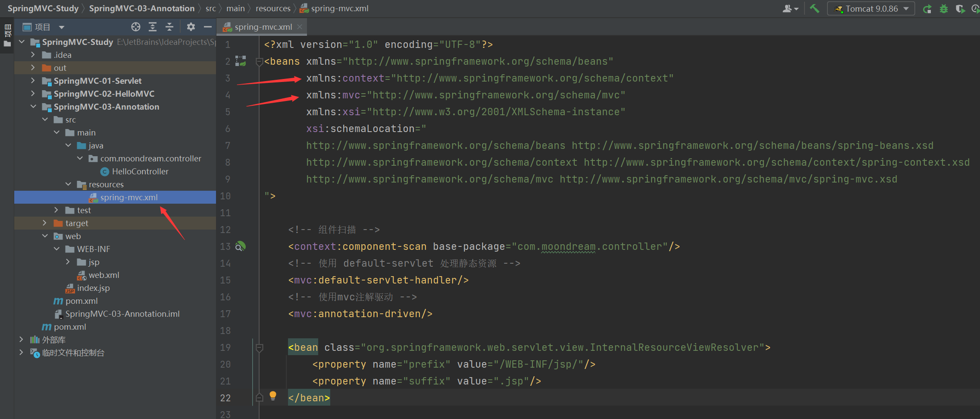Expand the .idea folder
Image resolution: width=980 pixels, height=419 pixels.
pos(33,55)
